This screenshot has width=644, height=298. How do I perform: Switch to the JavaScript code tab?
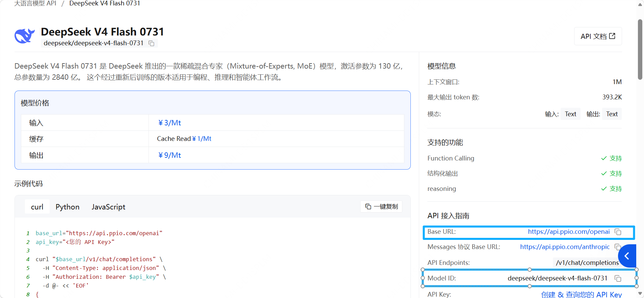[108, 207]
